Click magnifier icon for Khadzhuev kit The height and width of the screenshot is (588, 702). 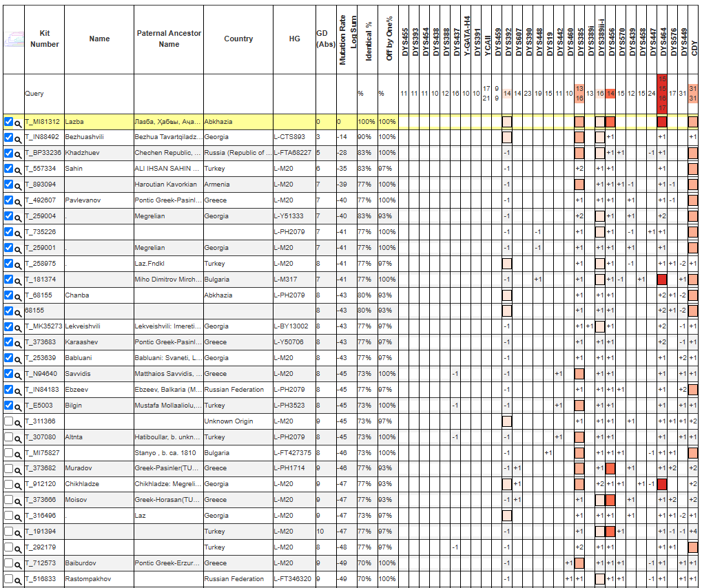(x=19, y=154)
